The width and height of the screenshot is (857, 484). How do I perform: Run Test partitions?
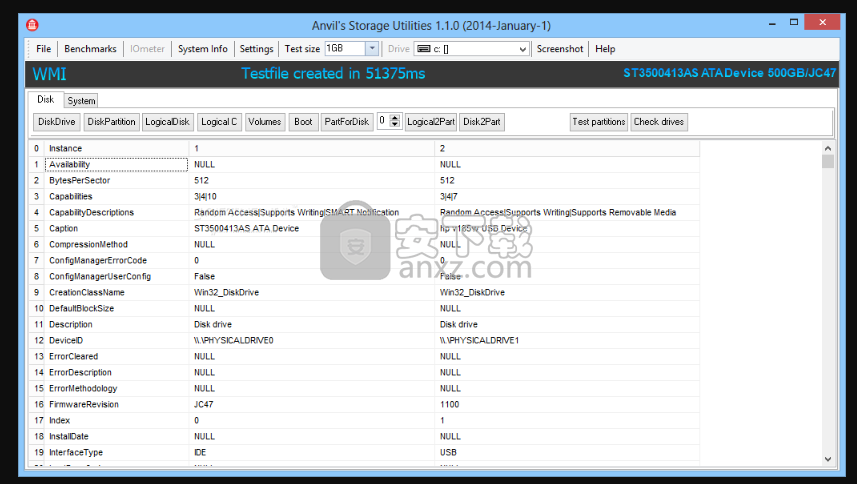point(599,122)
